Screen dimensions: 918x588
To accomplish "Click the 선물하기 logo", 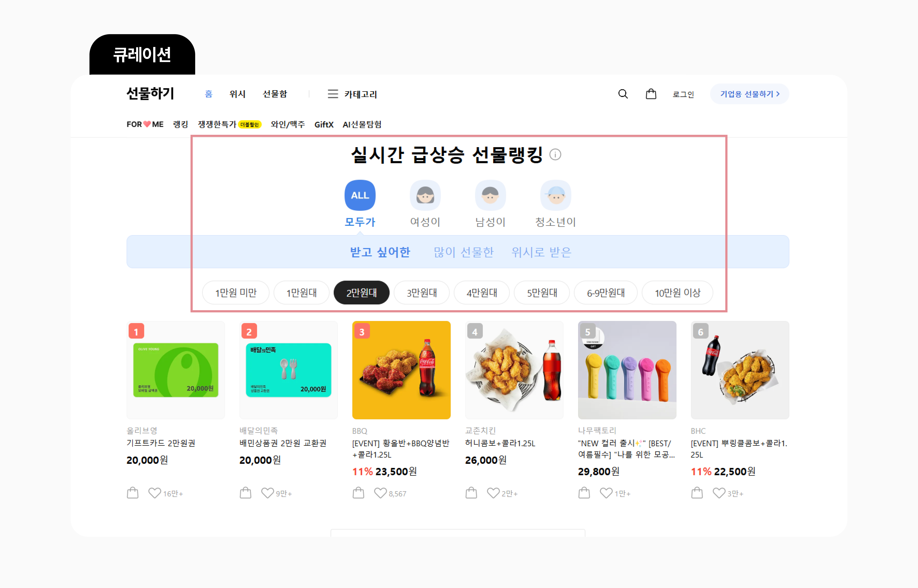I will pos(150,94).
